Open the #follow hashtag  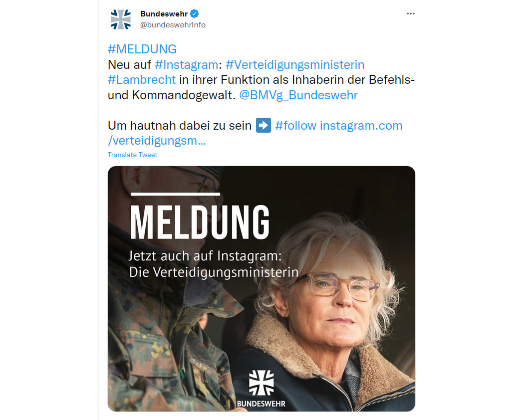295,126
